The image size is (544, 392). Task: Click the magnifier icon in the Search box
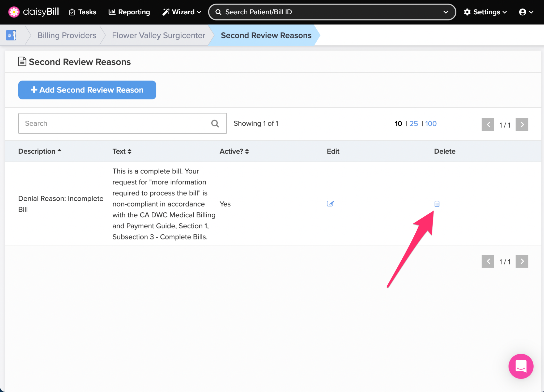click(x=215, y=124)
